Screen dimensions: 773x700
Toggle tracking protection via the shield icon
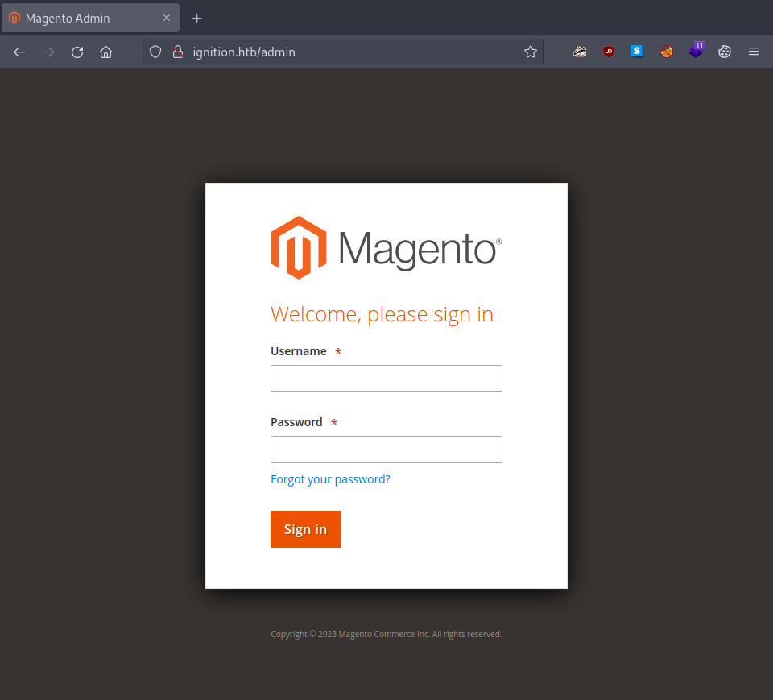155,52
